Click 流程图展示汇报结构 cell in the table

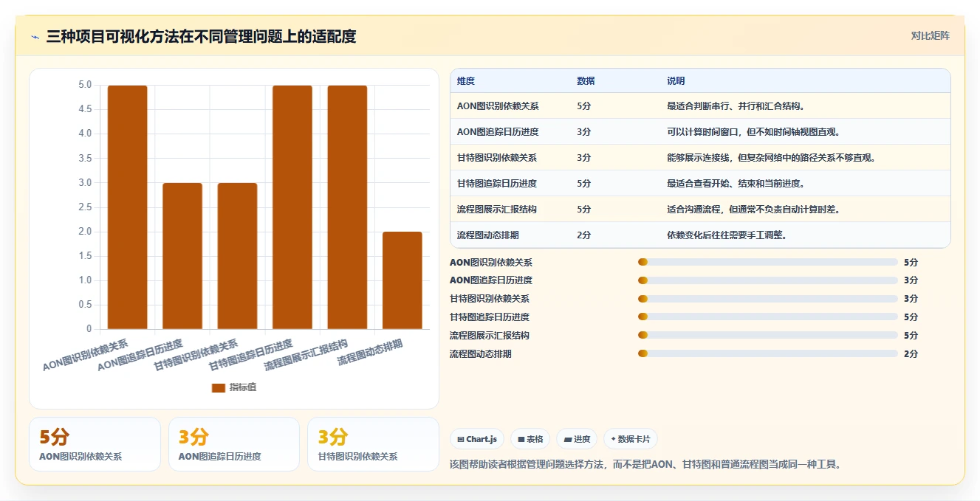point(497,210)
